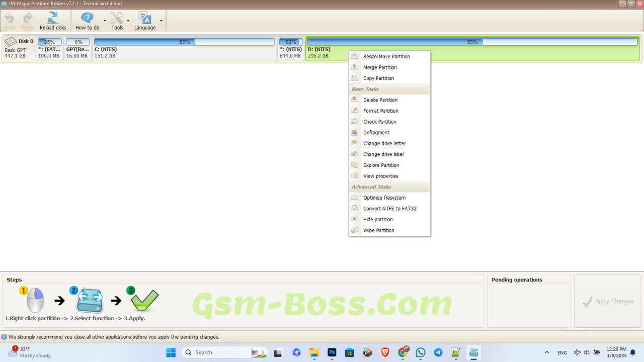Choose Convert NTFS to FAT32 entry
Viewport: 644px width, 362px height.
click(x=389, y=209)
